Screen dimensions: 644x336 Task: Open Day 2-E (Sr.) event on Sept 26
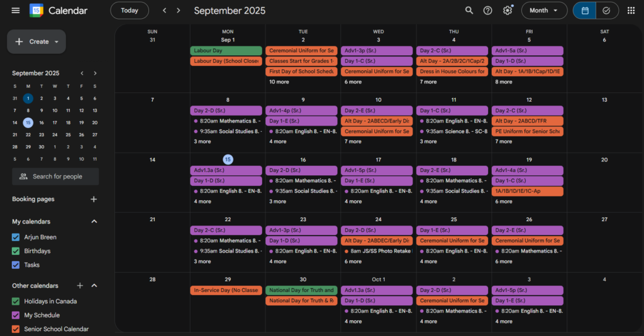pos(528,230)
